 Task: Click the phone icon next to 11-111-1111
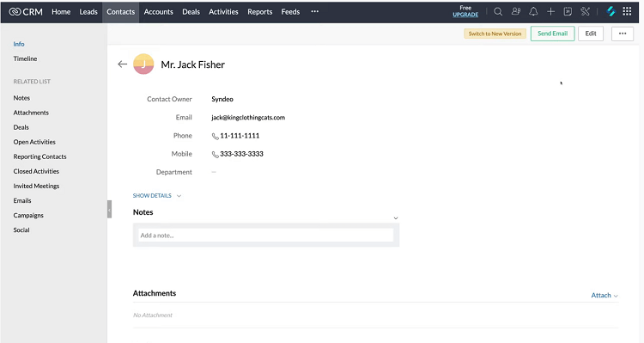click(215, 136)
